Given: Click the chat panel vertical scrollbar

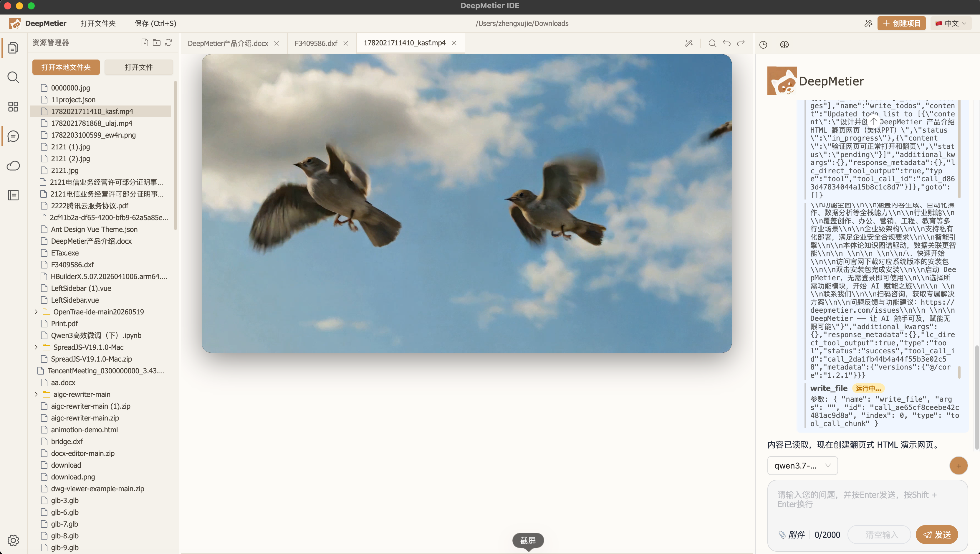Looking at the screenshot, I should coord(976,398).
